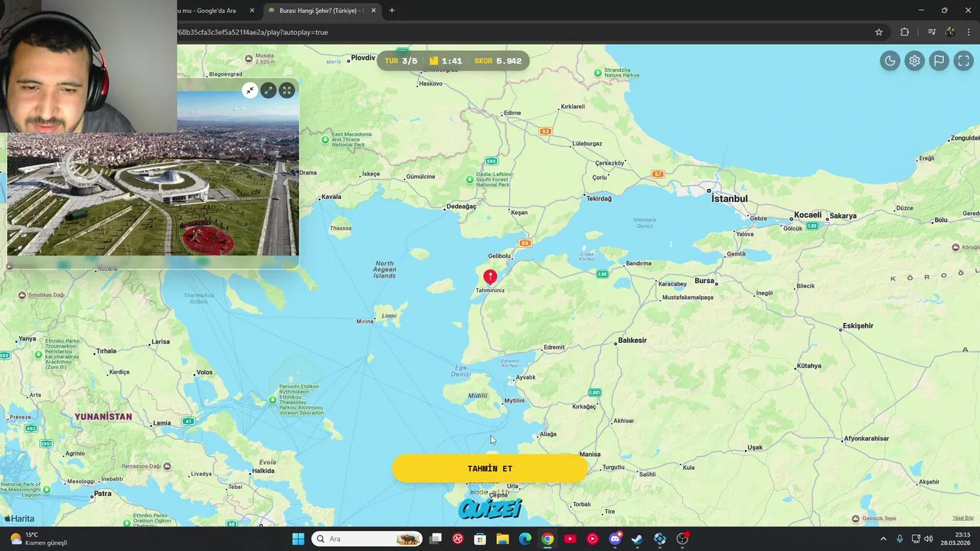Open Discord from the taskbar

(x=615, y=539)
